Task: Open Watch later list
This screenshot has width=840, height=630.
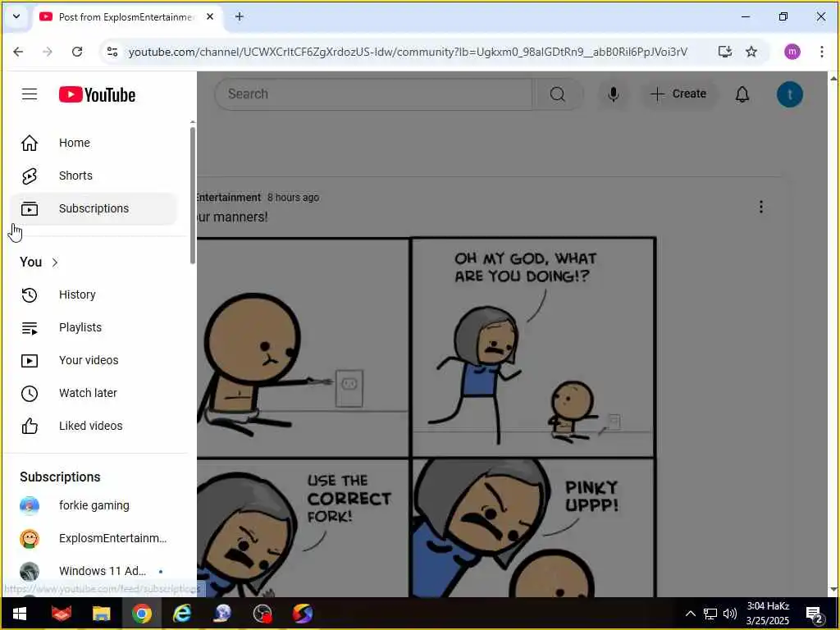Action: coord(94,393)
